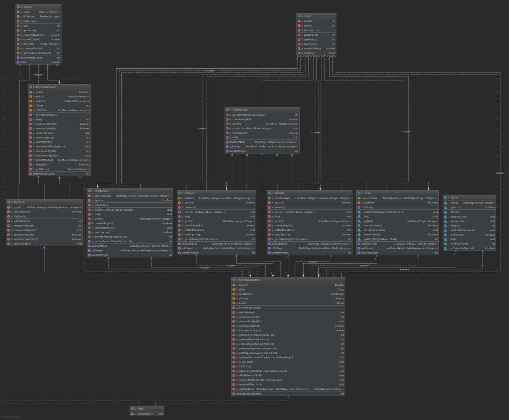Select initBlocks() in MyRailwaySystem
The image size is (509, 420).
(x=245, y=367)
